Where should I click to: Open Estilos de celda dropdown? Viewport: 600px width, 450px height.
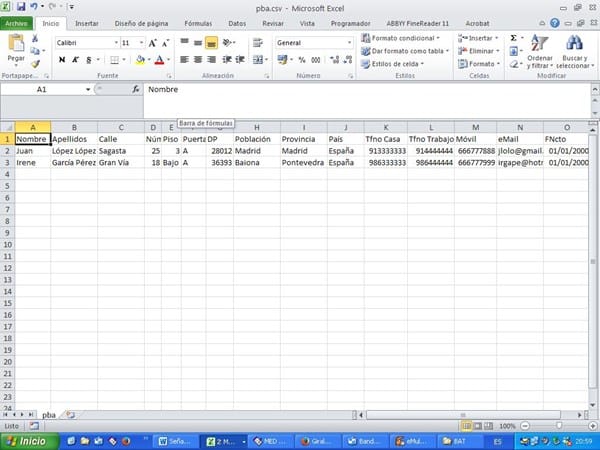pyautogui.click(x=393, y=64)
